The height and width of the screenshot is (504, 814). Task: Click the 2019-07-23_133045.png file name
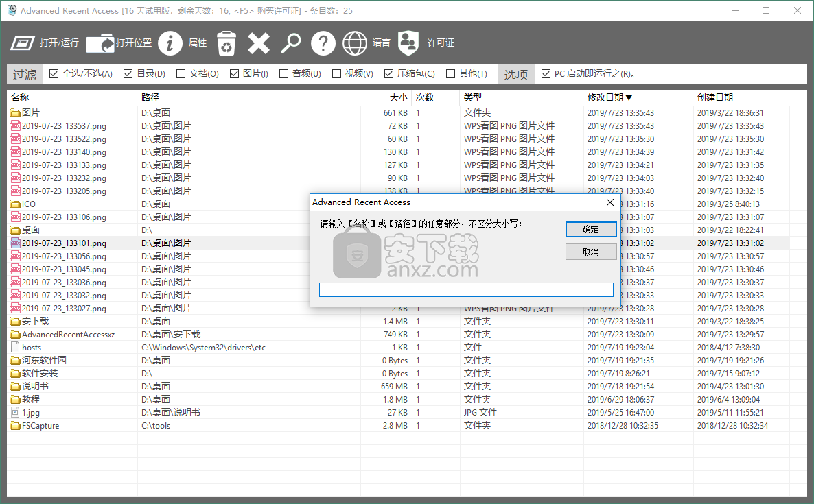coord(64,269)
